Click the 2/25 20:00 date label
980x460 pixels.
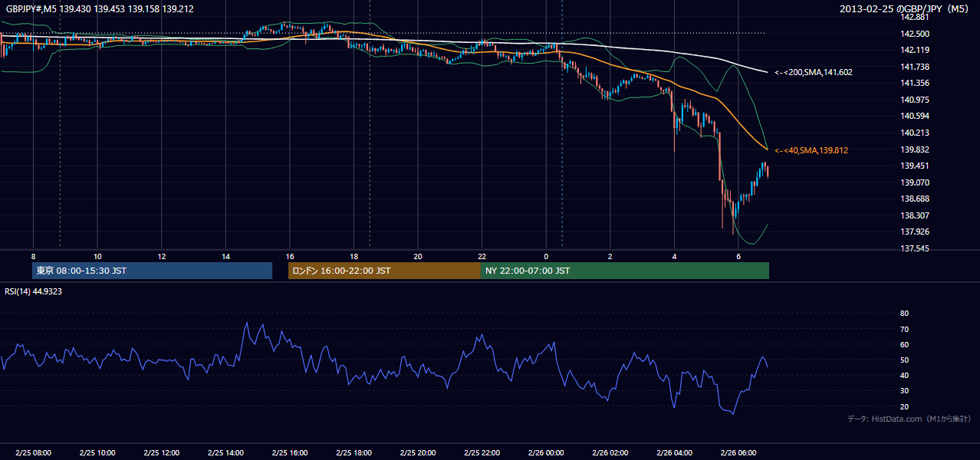click(x=418, y=452)
